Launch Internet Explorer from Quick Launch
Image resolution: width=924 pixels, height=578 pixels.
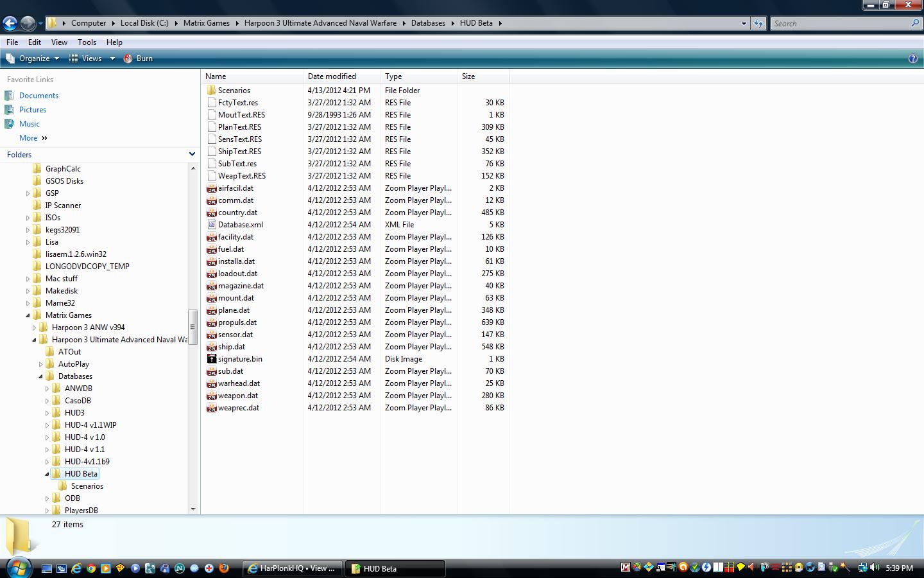[76, 568]
